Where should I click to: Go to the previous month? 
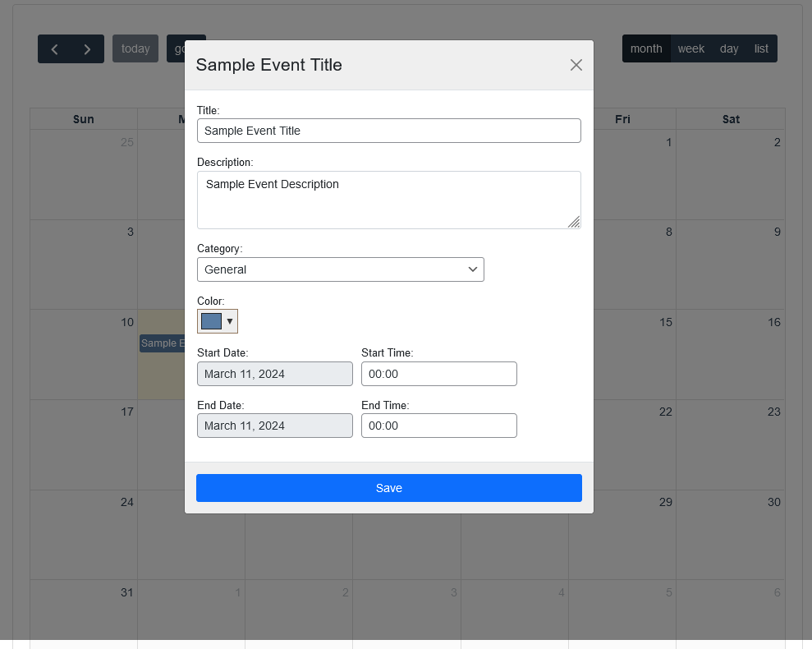pos(54,49)
